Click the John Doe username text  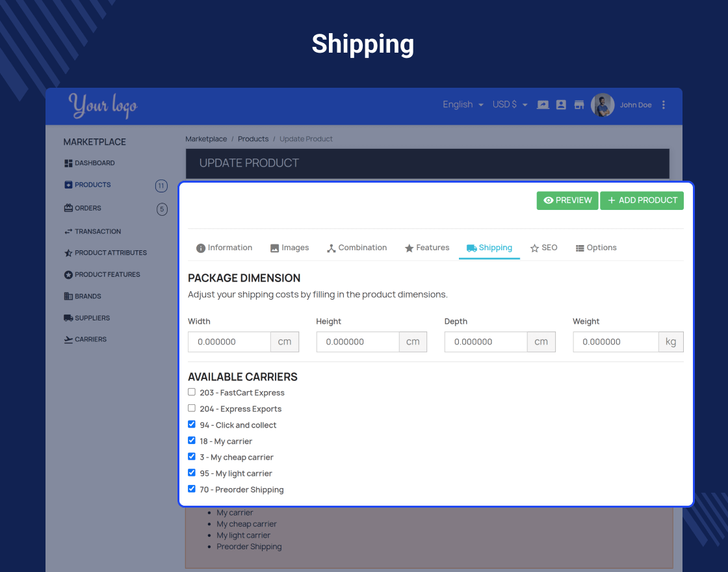(x=636, y=105)
